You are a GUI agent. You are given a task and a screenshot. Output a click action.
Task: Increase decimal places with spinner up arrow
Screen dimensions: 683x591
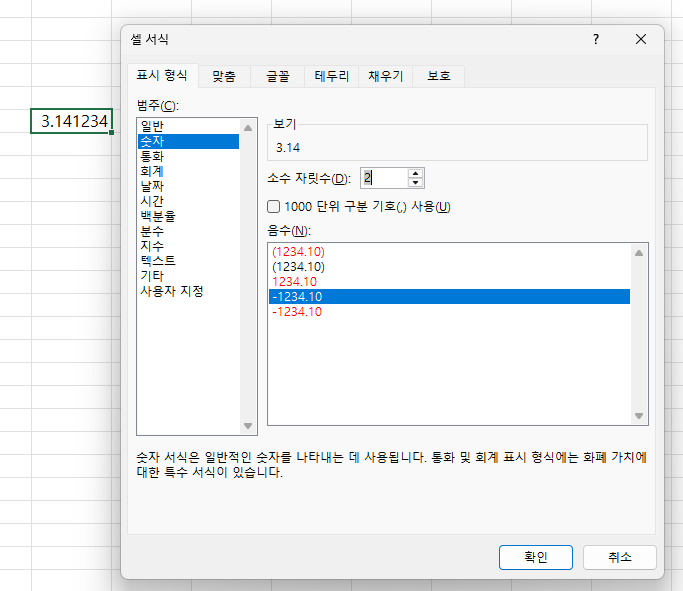pyautogui.click(x=416, y=173)
